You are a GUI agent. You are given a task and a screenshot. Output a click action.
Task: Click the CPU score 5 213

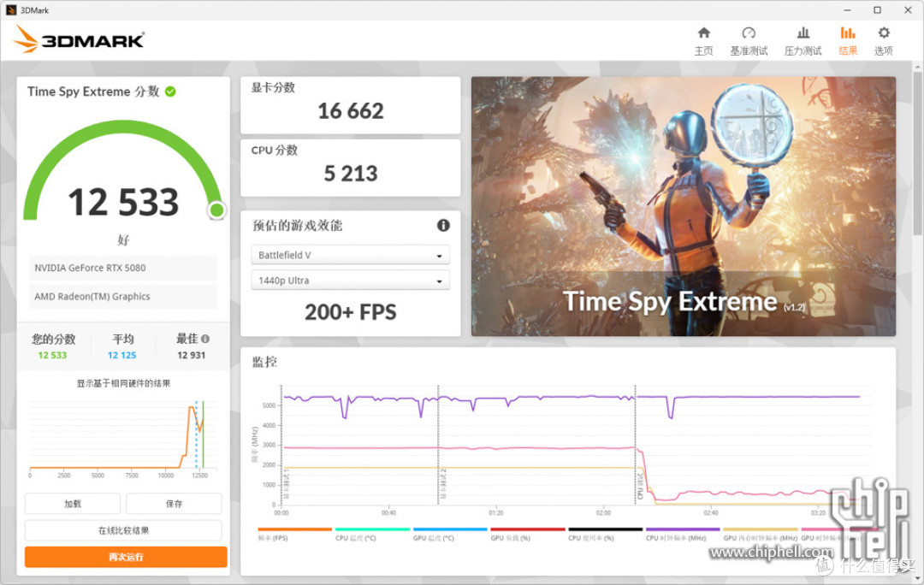pos(351,174)
